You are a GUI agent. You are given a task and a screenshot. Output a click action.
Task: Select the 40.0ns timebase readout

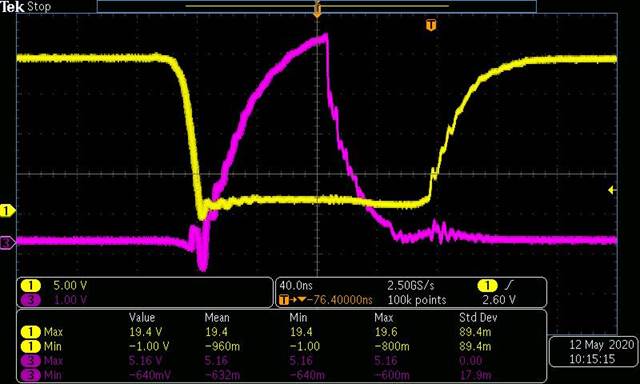click(296, 285)
